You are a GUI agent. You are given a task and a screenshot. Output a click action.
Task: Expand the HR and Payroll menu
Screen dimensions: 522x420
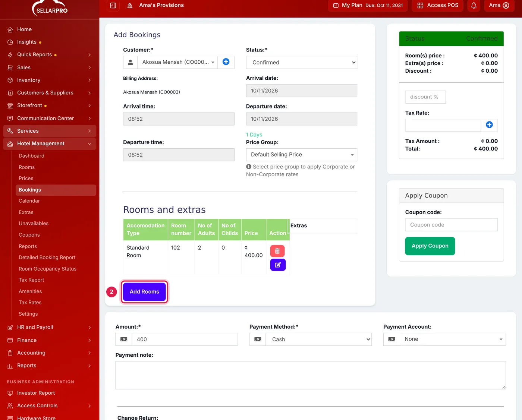click(x=50, y=327)
